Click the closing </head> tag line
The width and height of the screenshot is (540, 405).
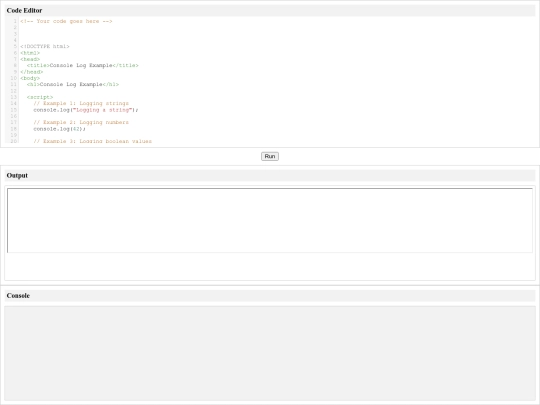click(32, 72)
